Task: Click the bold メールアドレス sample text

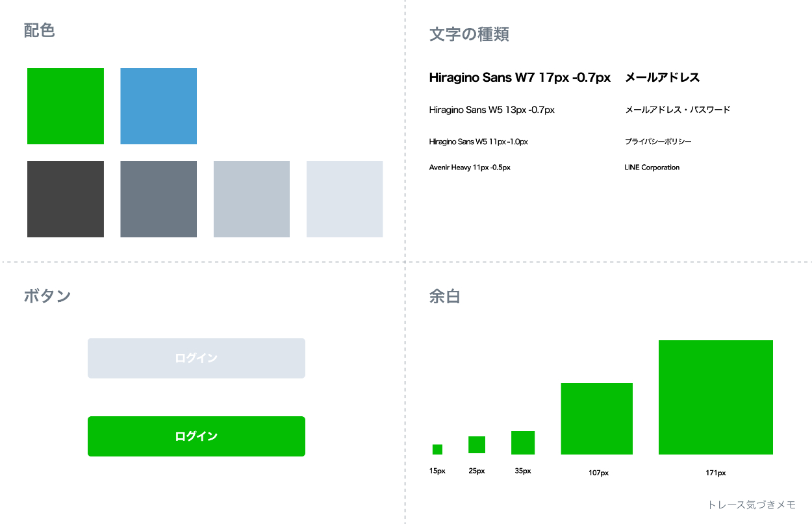Action: click(x=662, y=78)
